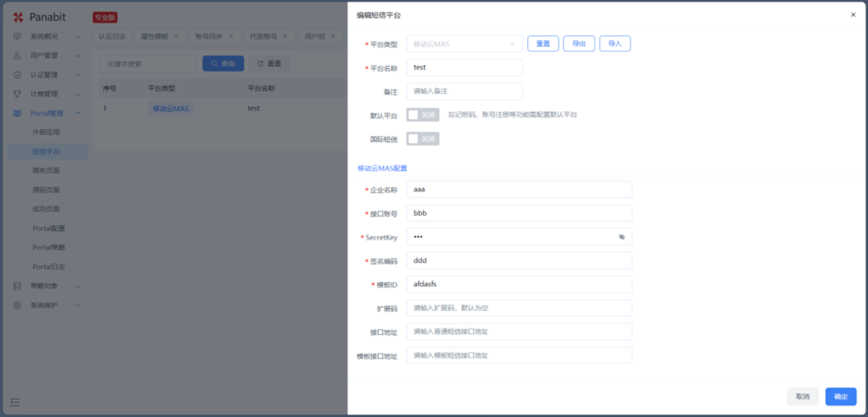Open the 平台类型 dropdown showing 移动云MAS

point(465,43)
